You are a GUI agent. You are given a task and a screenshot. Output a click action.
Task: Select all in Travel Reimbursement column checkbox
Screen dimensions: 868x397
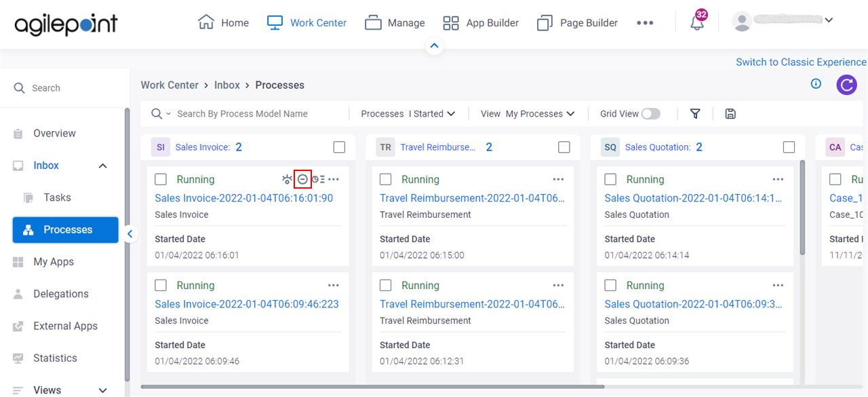pyautogui.click(x=564, y=147)
